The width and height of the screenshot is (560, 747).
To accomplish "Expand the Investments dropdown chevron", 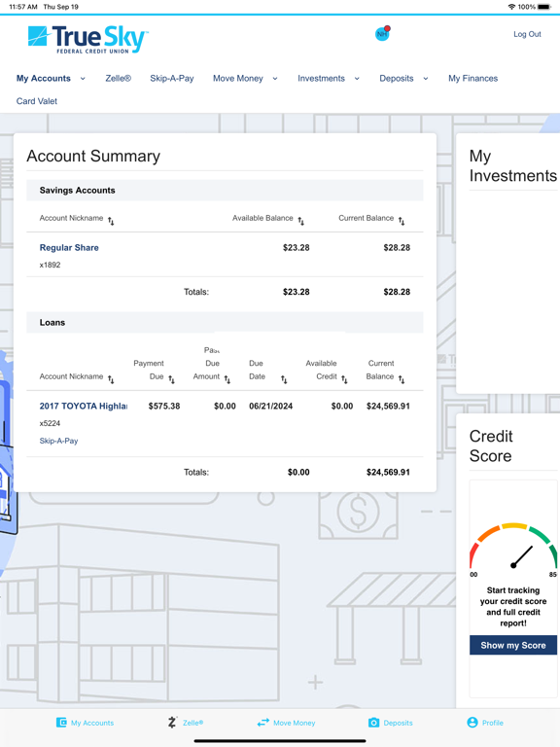I will pyautogui.click(x=357, y=79).
